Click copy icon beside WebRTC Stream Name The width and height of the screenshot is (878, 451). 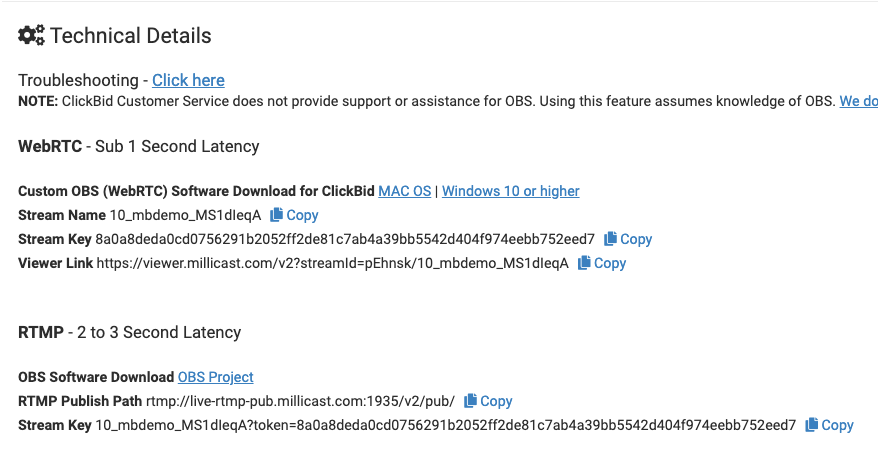[x=277, y=215]
